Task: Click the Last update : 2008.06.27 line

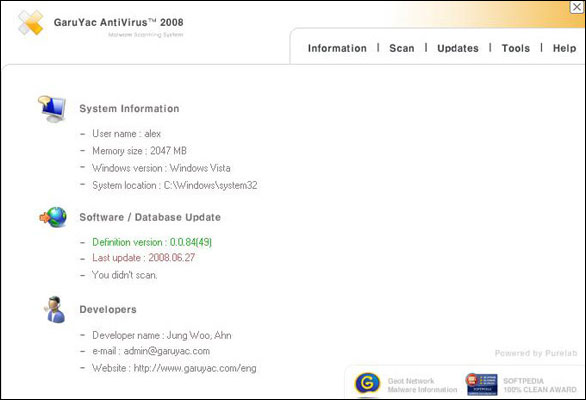Action: click(x=144, y=258)
